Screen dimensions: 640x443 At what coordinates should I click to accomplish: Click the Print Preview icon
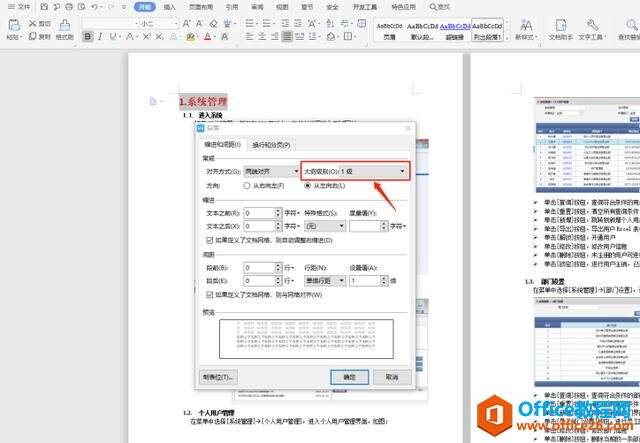coord(82,7)
